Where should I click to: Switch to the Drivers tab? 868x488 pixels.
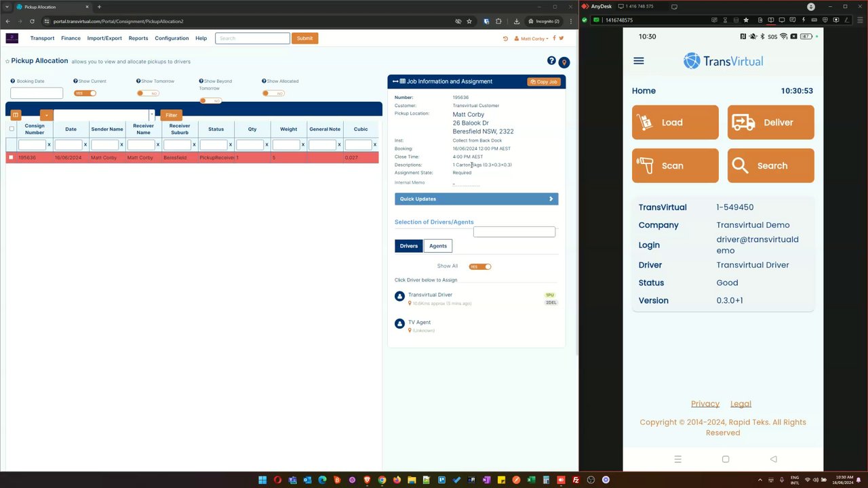point(408,246)
